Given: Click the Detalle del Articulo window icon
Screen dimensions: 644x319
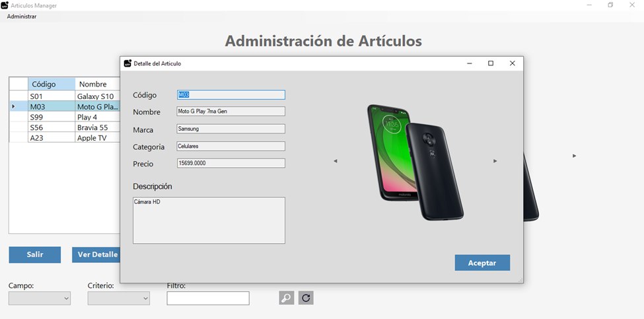Looking at the screenshot, I should 127,63.
